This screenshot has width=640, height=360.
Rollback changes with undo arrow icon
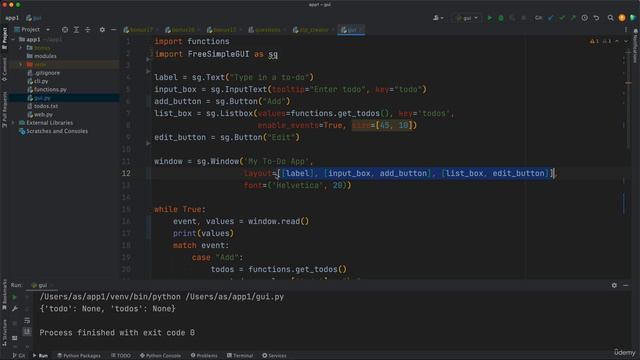(x=596, y=18)
